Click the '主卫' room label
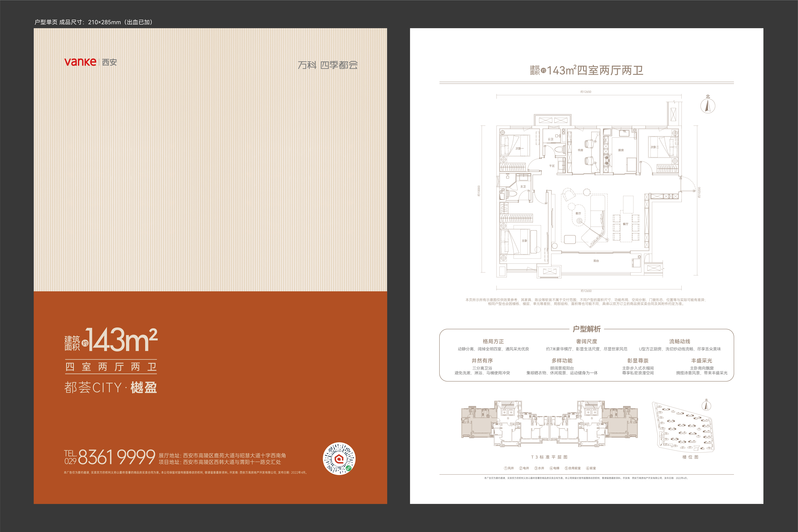 coord(523,187)
